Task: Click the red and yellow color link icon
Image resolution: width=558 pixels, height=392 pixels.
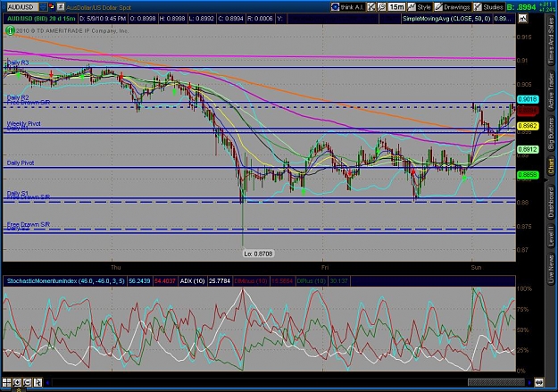Action: 52,7
